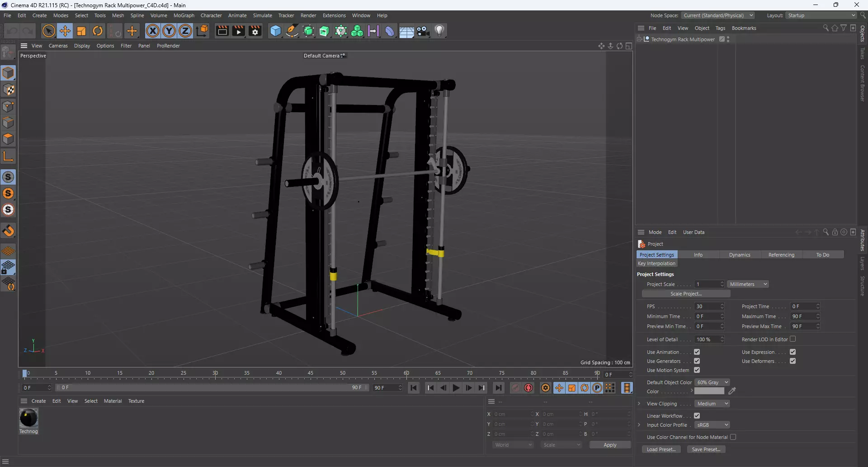The height and width of the screenshot is (467, 868).
Task: Click the Apply coordinates button
Action: (610, 445)
